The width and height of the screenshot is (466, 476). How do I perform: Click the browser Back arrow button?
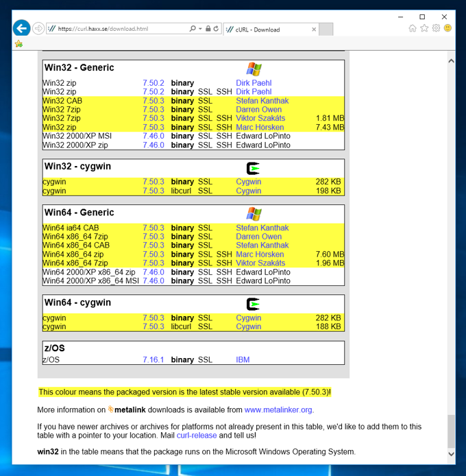coord(21,29)
